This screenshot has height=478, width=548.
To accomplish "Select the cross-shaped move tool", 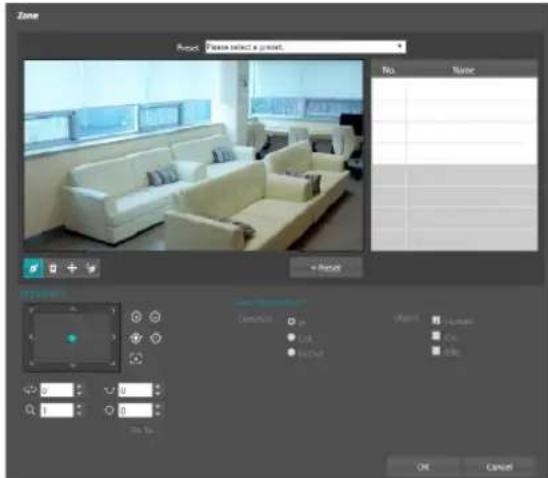I will (x=72, y=268).
